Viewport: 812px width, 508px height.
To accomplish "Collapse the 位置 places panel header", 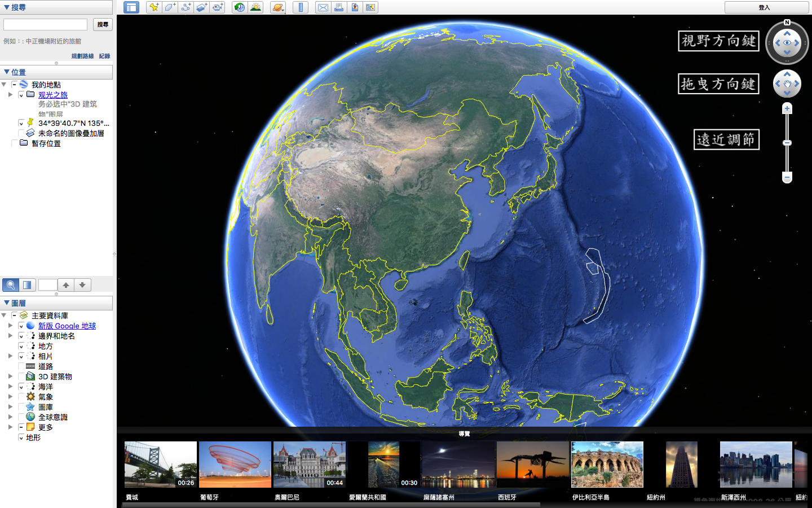I will [56, 72].
